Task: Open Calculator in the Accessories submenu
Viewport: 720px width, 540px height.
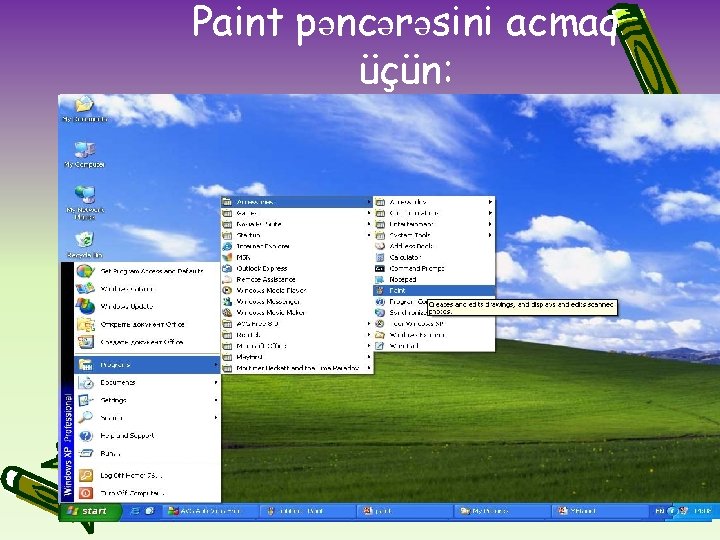Action: [x=434, y=257]
